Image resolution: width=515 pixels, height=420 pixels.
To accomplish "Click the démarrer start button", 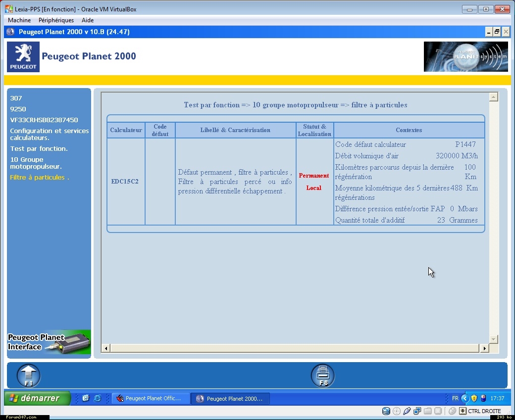I will point(38,398).
